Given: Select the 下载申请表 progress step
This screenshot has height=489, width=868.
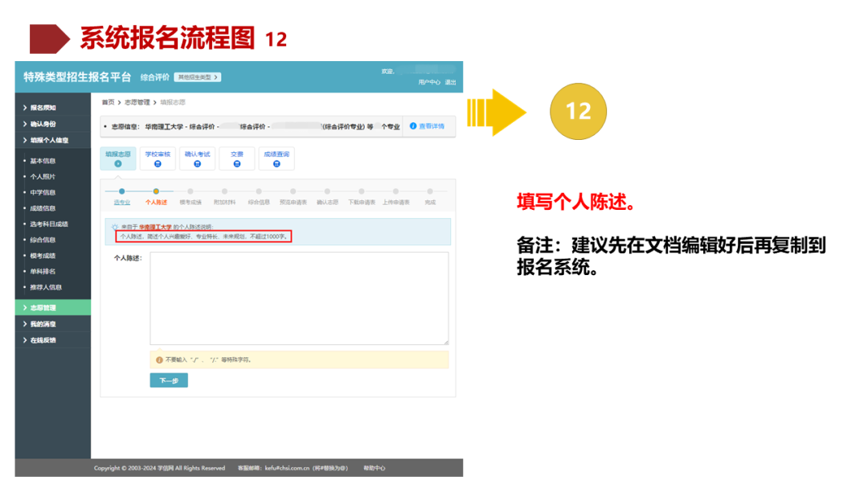Looking at the screenshot, I should [362, 197].
